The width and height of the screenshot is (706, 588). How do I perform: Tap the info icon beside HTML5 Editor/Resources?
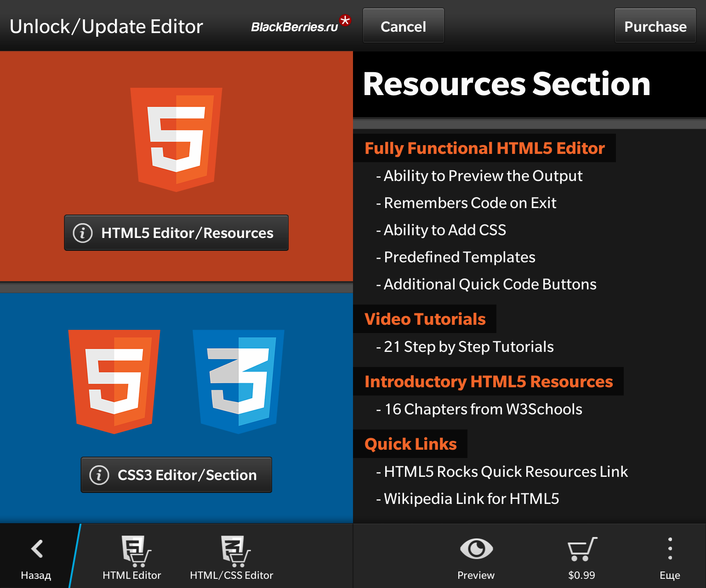click(82, 233)
